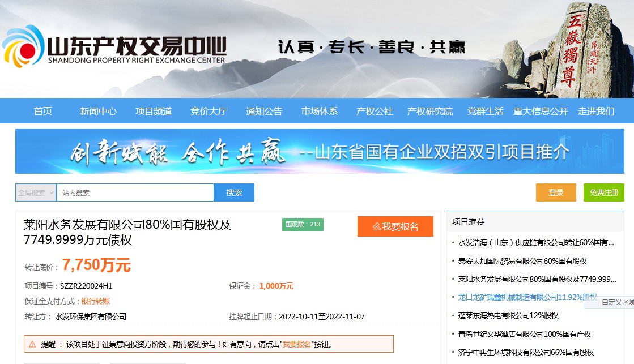Click the orange 登录 login button

point(556,192)
